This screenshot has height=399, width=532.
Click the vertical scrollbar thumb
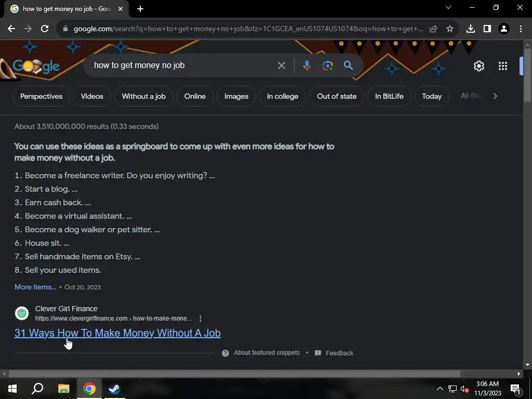[527, 75]
